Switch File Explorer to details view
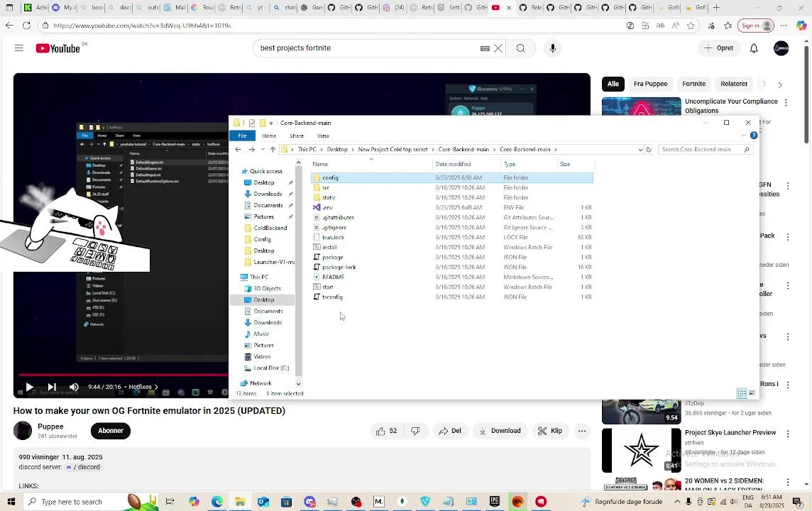 [742, 393]
